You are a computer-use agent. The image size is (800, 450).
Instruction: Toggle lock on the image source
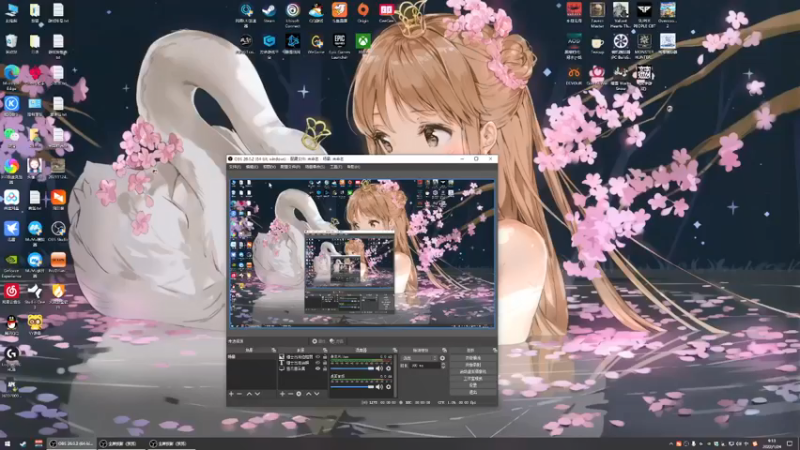(325, 357)
